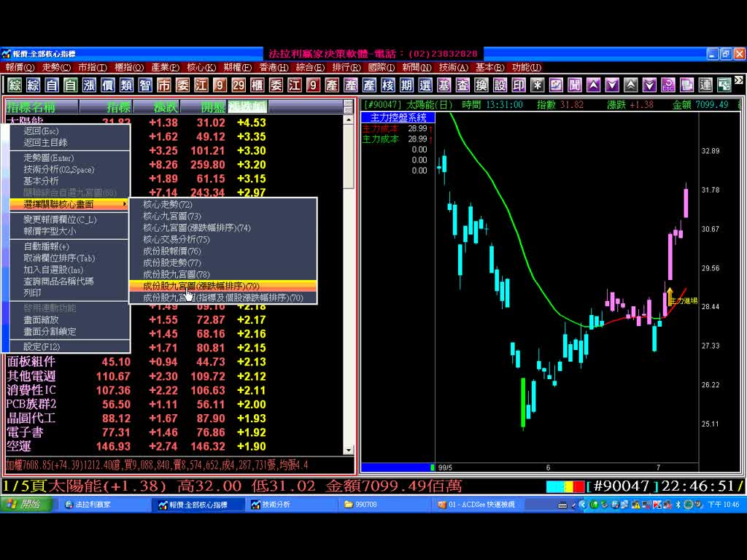Select 技術分析(02,Space) in the context menu
The image size is (747, 560).
70,169
